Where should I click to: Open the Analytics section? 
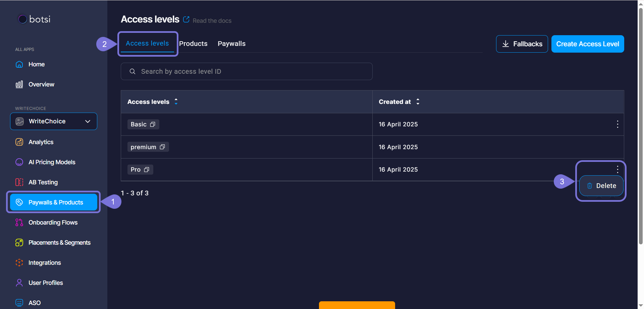pyautogui.click(x=41, y=142)
